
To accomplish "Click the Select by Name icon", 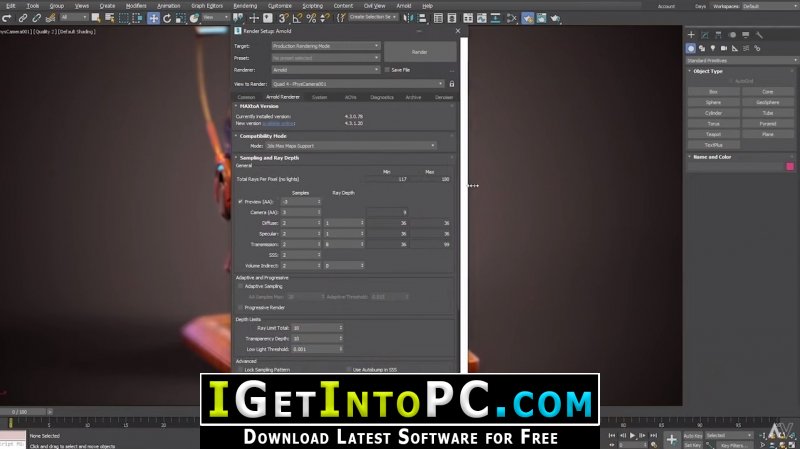I will (110, 18).
